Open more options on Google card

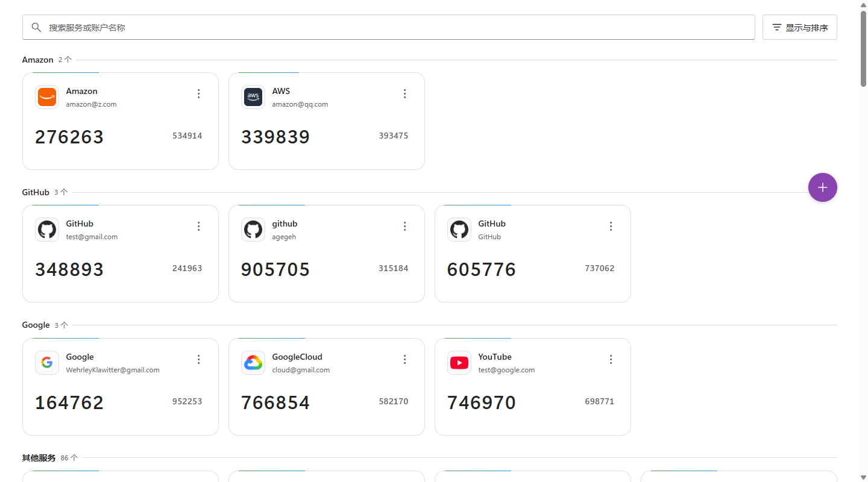pyautogui.click(x=199, y=359)
